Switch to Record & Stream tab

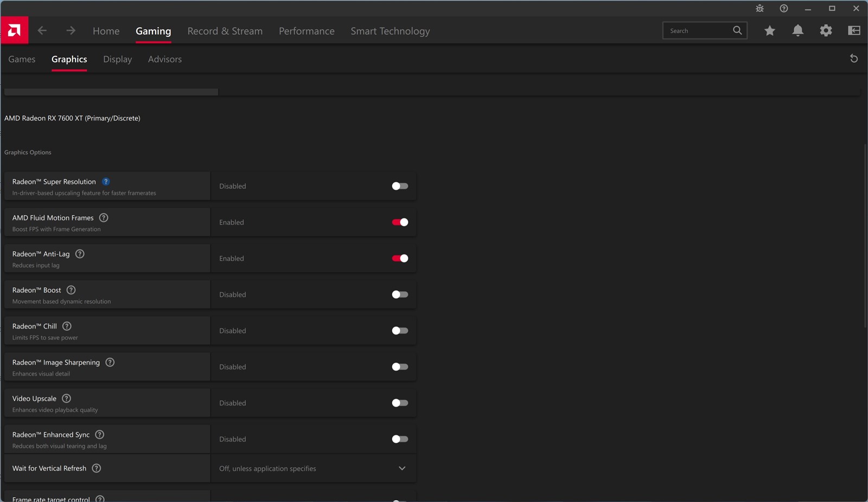(x=225, y=31)
